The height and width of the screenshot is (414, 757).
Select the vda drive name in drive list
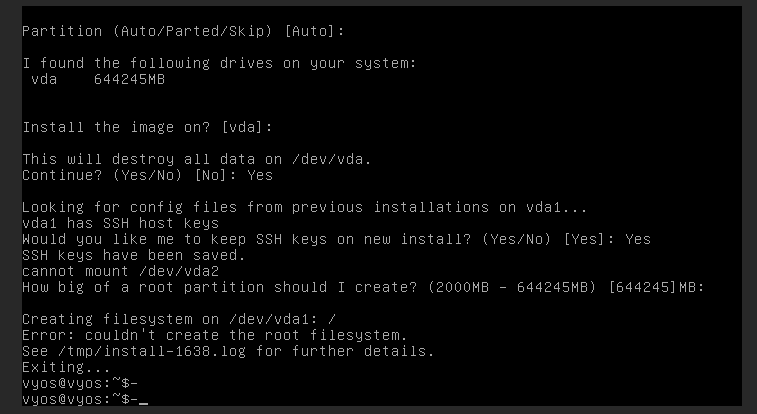tap(45, 79)
